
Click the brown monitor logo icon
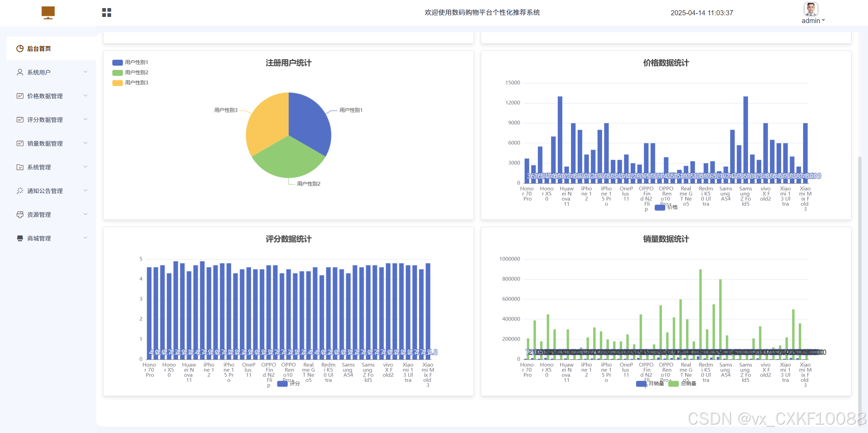pos(48,13)
